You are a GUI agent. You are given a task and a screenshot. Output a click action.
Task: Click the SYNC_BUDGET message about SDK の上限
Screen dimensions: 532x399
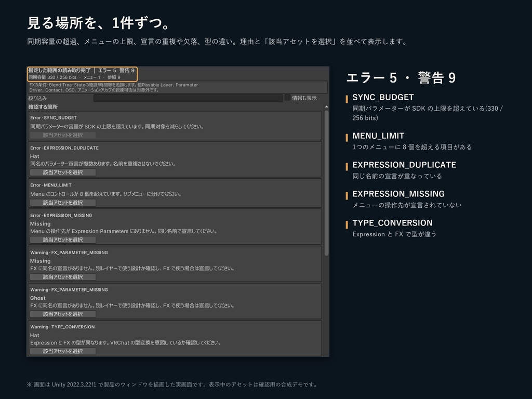pyautogui.click(x=117, y=127)
